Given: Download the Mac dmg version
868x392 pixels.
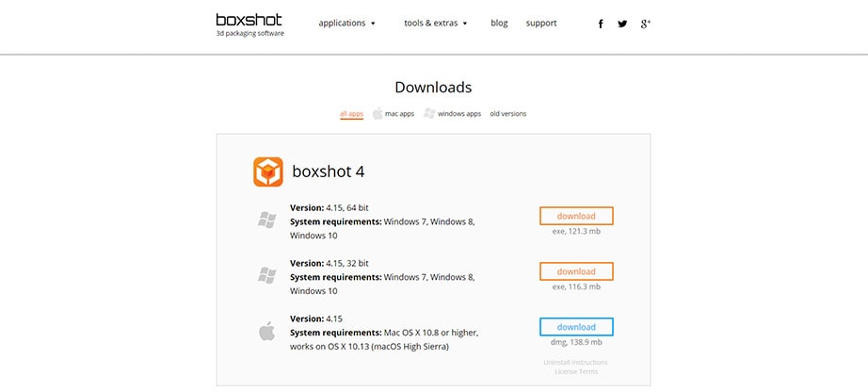Looking at the screenshot, I should point(576,327).
